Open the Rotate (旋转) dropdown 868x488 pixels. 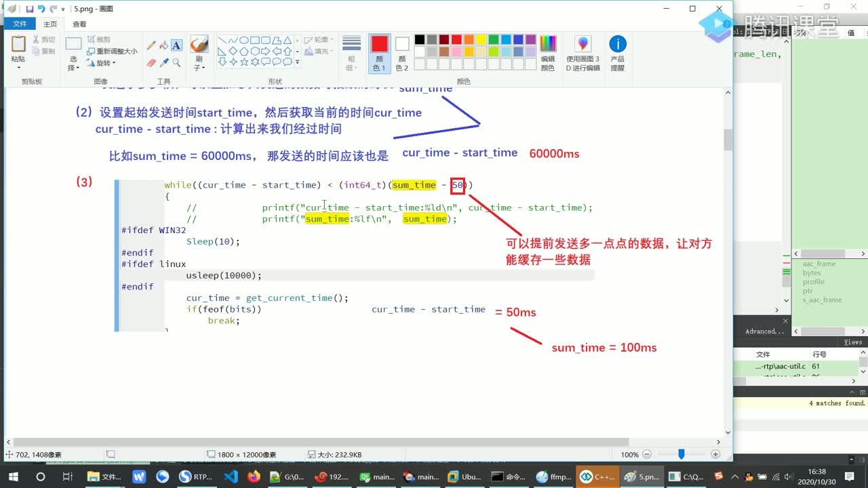101,62
